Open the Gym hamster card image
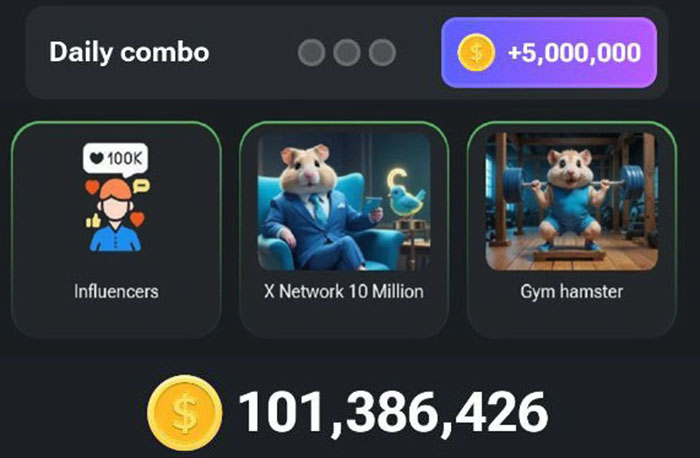Screen dimensions: 700x458 [x=572, y=202]
